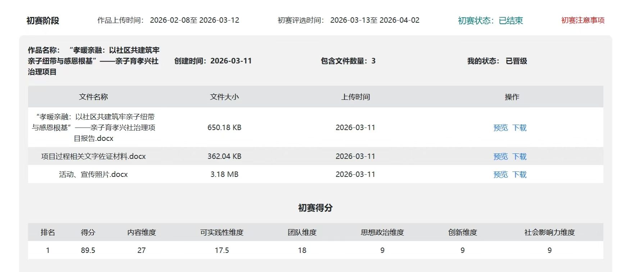Preview the 项目报告.docx file
This screenshot has width=644, height=272.
point(500,128)
